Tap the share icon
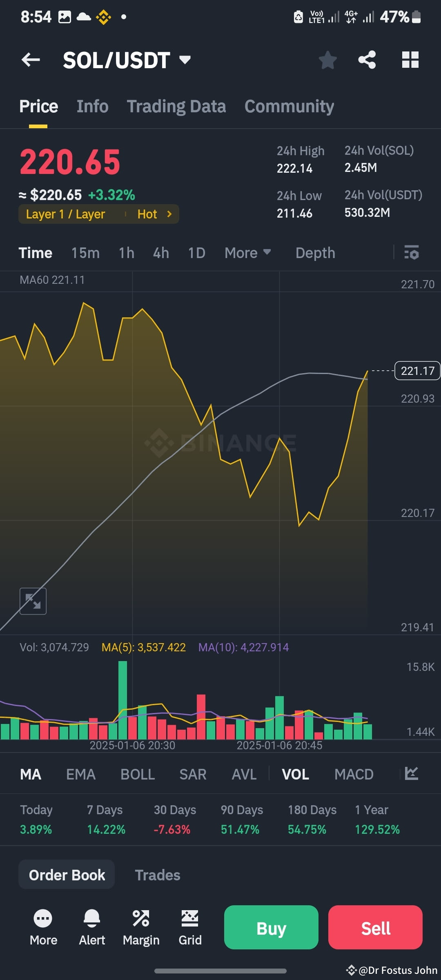This screenshot has width=441, height=980. pyautogui.click(x=367, y=60)
